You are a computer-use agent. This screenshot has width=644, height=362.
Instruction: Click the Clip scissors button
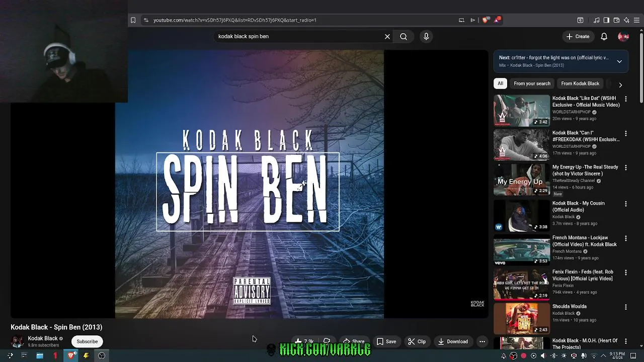[417, 341]
